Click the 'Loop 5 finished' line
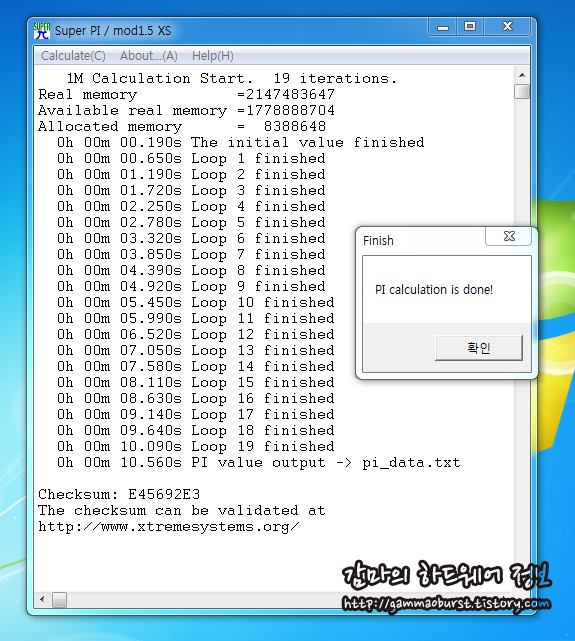 click(191, 222)
